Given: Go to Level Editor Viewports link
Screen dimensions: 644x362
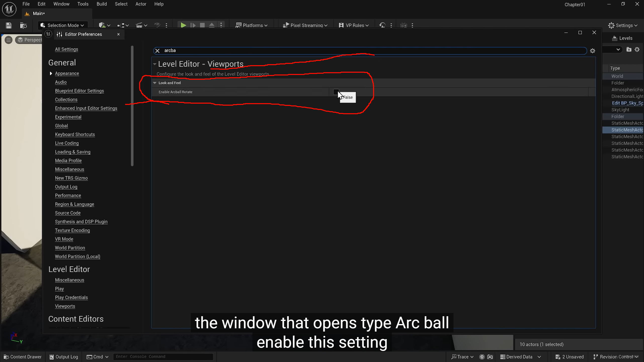Looking at the screenshot, I should tap(65, 306).
